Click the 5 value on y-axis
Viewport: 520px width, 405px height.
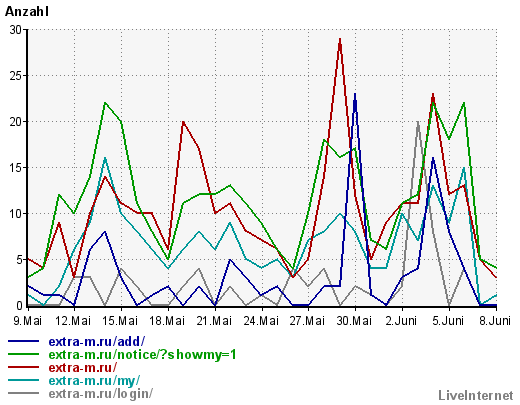click(x=19, y=260)
